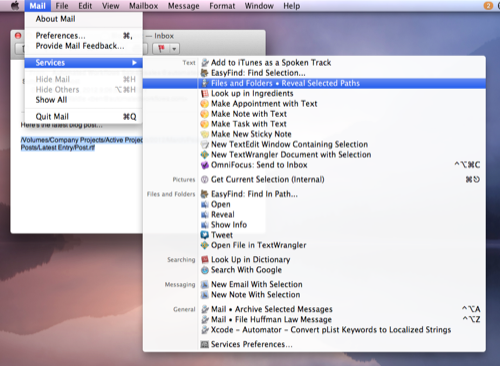Image resolution: width=500 pixels, height=366 pixels.
Task: Click the EasyFind Find Selection icon
Action: pos(205,73)
